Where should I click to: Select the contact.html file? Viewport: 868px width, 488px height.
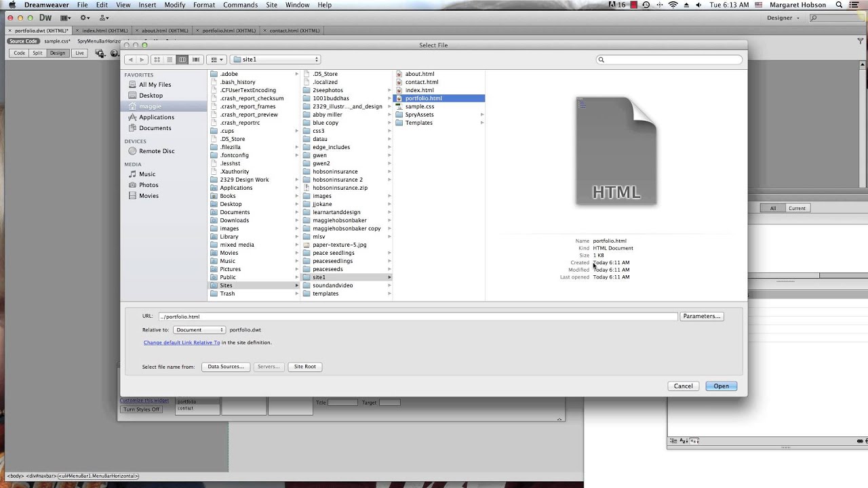421,82
